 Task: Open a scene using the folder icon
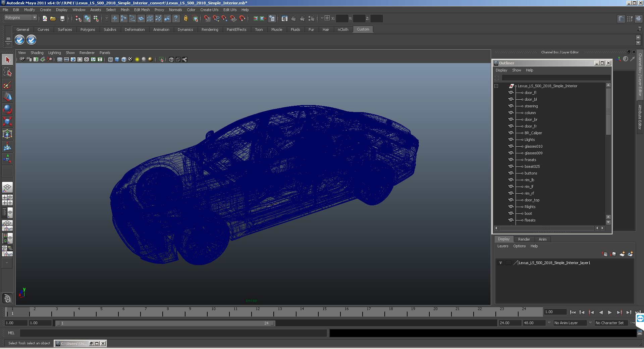pyautogui.click(x=53, y=18)
